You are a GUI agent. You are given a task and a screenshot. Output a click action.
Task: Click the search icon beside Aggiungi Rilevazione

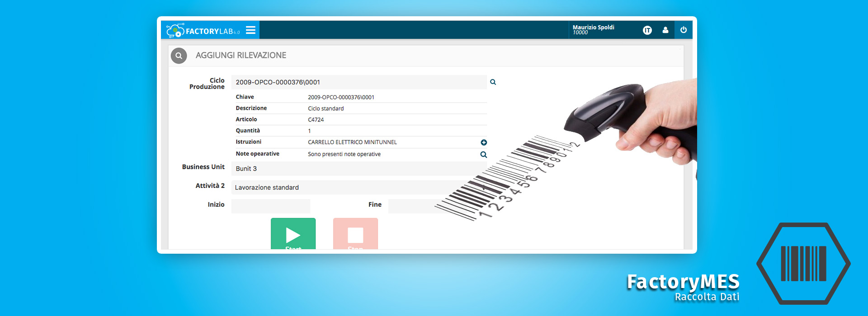coord(179,56)
